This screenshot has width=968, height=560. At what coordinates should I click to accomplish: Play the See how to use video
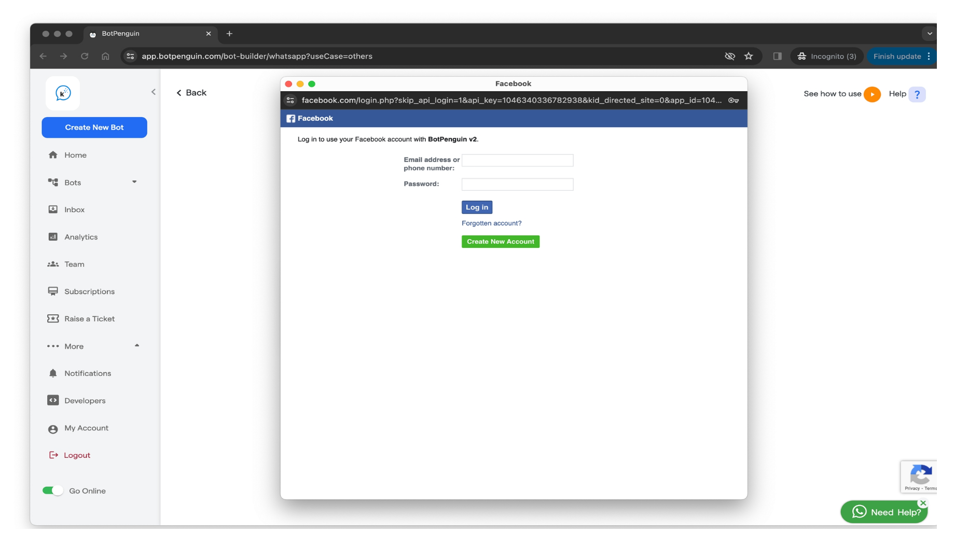(x=872, y=94)
